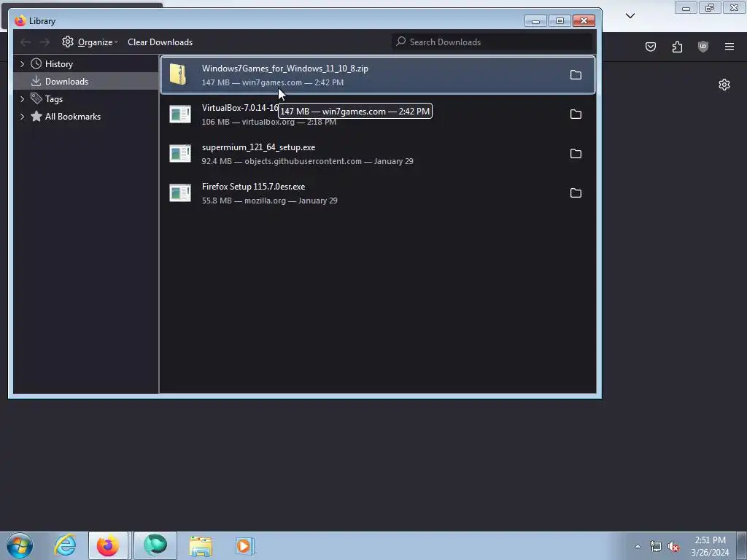Click the Firefox Setup file icon
Image resolution: width=747 pixels, height=560 pixels.
point(180,192)
